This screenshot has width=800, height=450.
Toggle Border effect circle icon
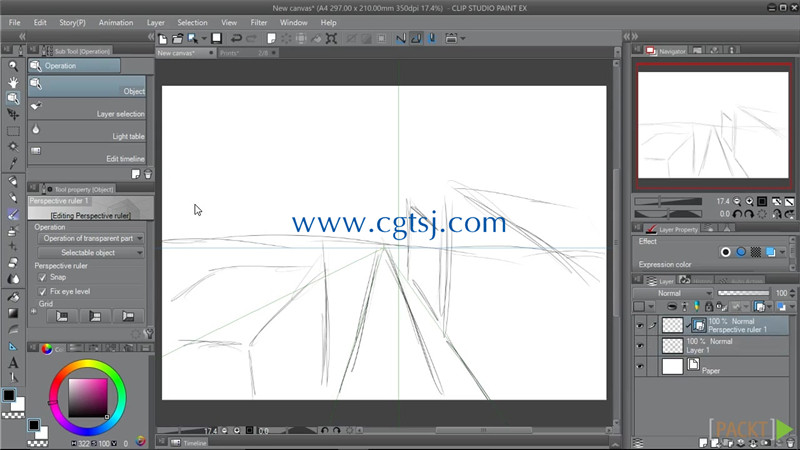click(x=726, y=252)
